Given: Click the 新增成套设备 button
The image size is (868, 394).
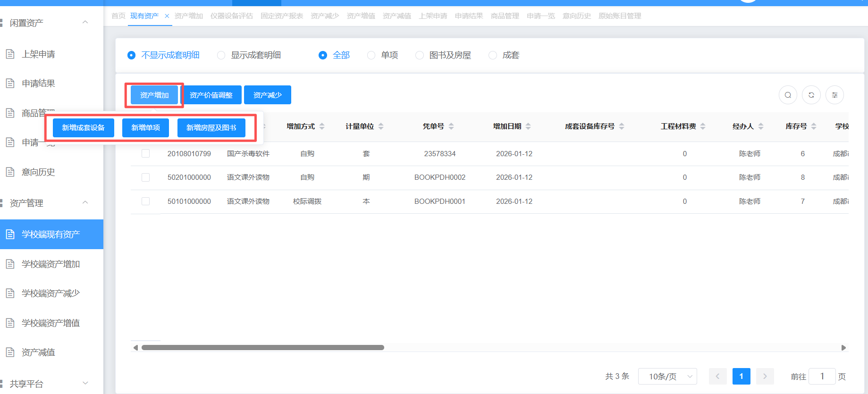Looking at the screenshot, I should click(84, 128).
